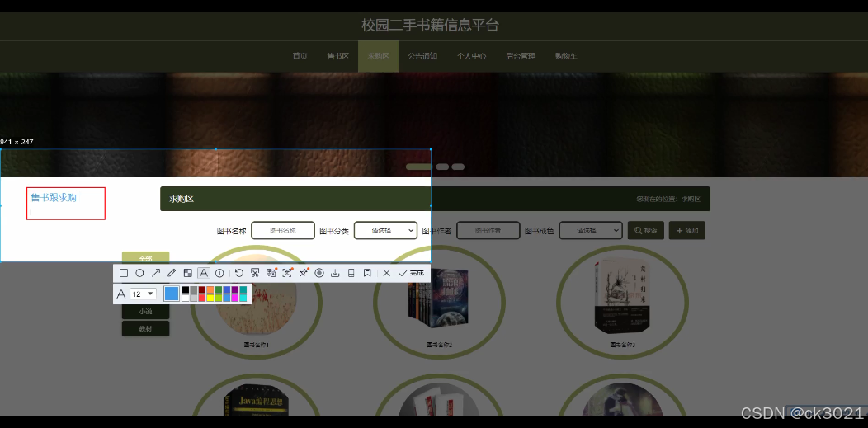The width and height of the screenshot is (868, 428).
Task: Open the font size 12 dropdown
Action: (143, 294)
